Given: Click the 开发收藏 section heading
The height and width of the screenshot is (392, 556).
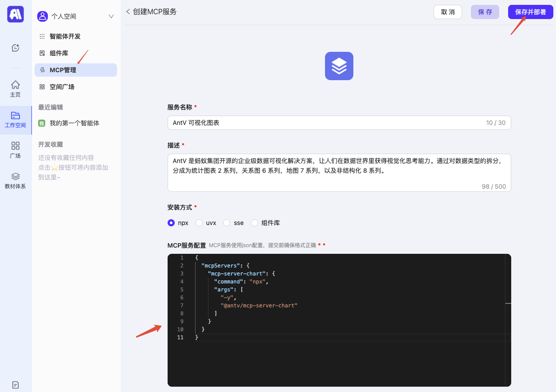Looking at the screenshot, I should point(51,144).
